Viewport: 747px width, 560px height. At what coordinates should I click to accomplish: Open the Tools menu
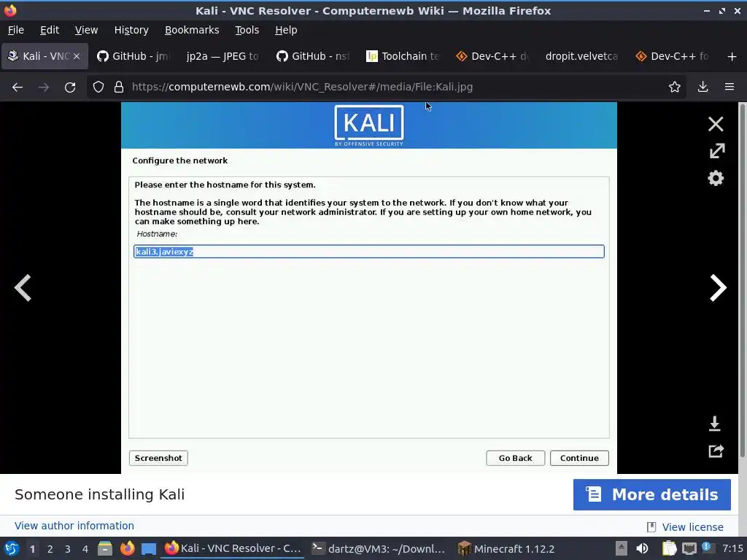click(247, 30)
